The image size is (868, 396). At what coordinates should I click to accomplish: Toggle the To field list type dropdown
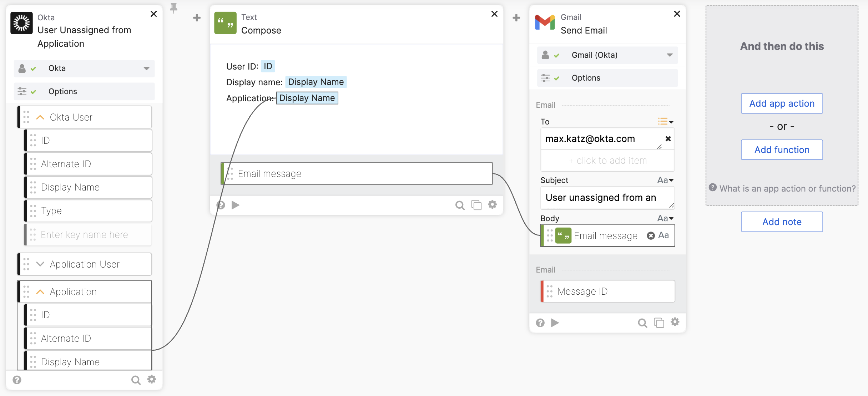(x=666, y=122)
